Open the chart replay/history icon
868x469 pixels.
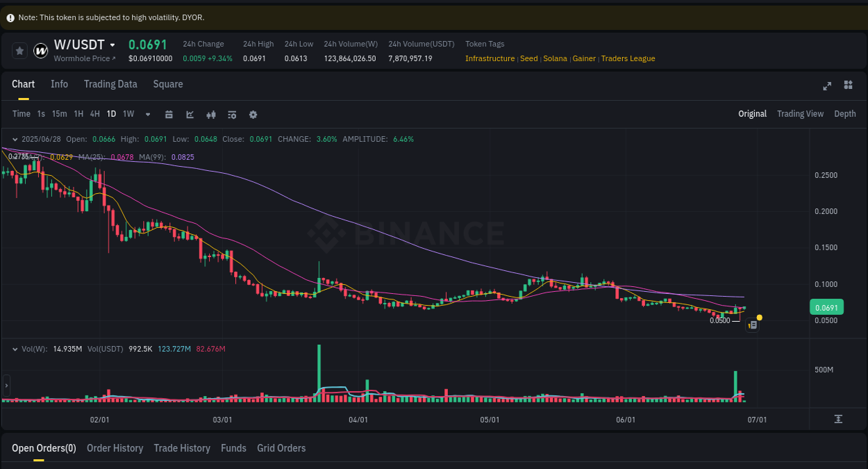(x=232, y=114)
